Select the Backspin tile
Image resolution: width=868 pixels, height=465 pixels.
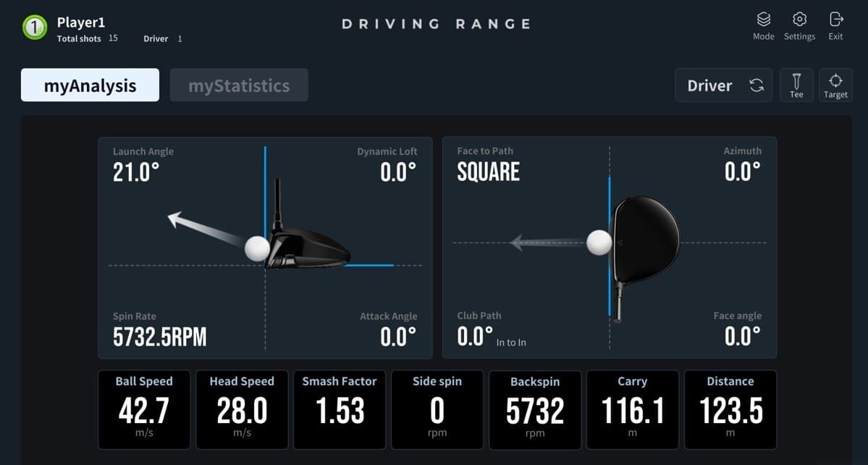click(x=535, y=410)
